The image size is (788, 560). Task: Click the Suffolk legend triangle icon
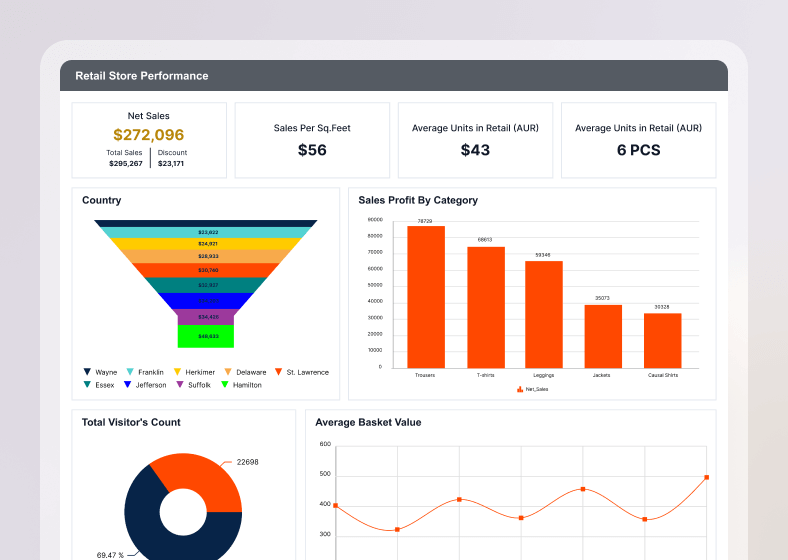(x=180, y=384)
